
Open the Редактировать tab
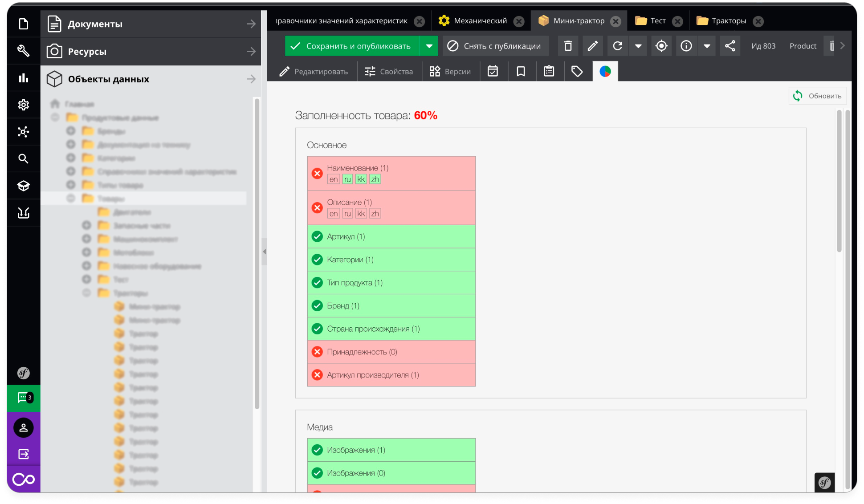(x=314, y=71)
